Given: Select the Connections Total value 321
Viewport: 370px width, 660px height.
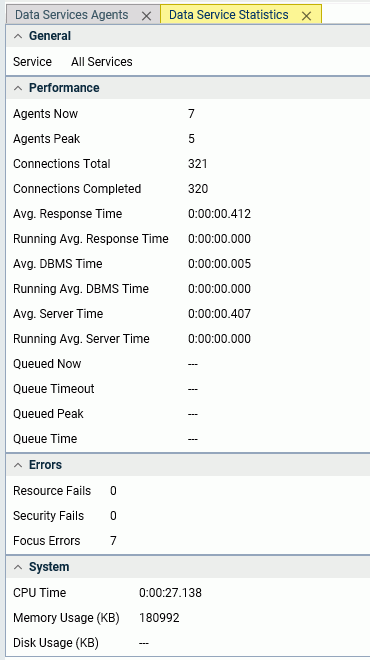Looking at the screenshot, I should click(197, 164).
